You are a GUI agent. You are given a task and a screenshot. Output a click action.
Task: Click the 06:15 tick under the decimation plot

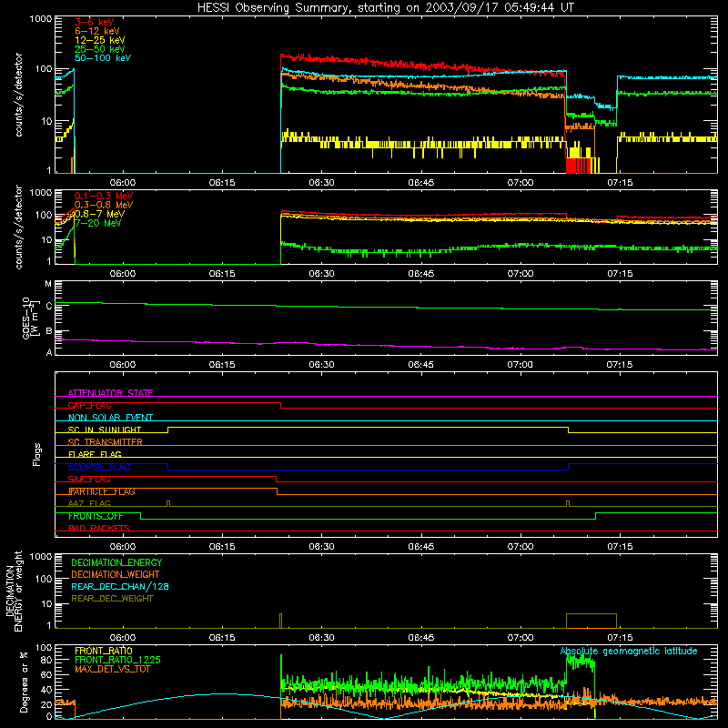pos(222,638)
